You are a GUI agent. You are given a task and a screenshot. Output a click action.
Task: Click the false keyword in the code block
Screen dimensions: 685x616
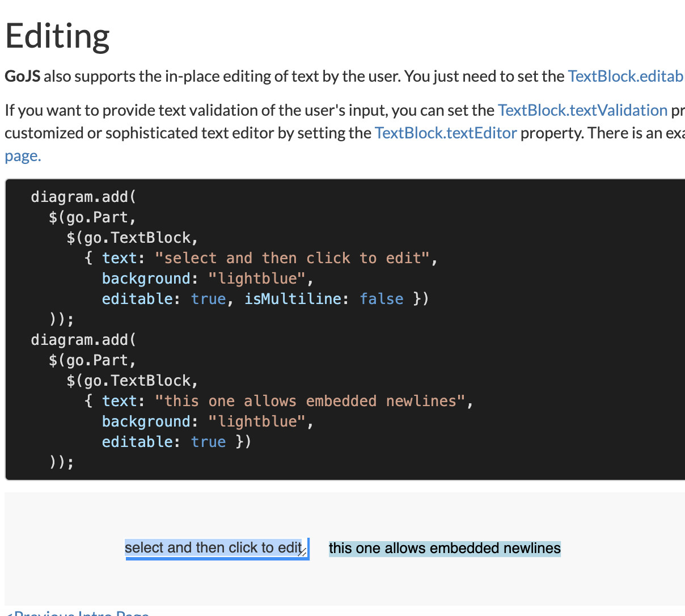[382, 299]
